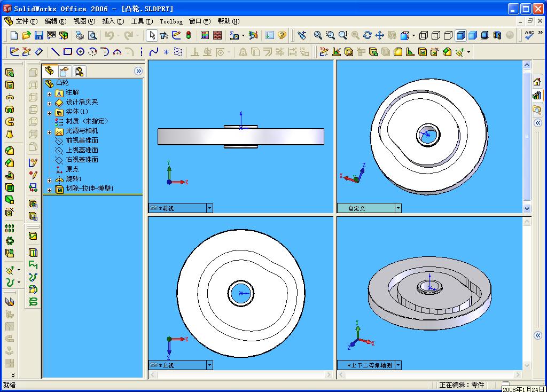Toggle Shaded With Edges display mode
The width and height of the screenshot is (547, 392).
tap(461, 35)
